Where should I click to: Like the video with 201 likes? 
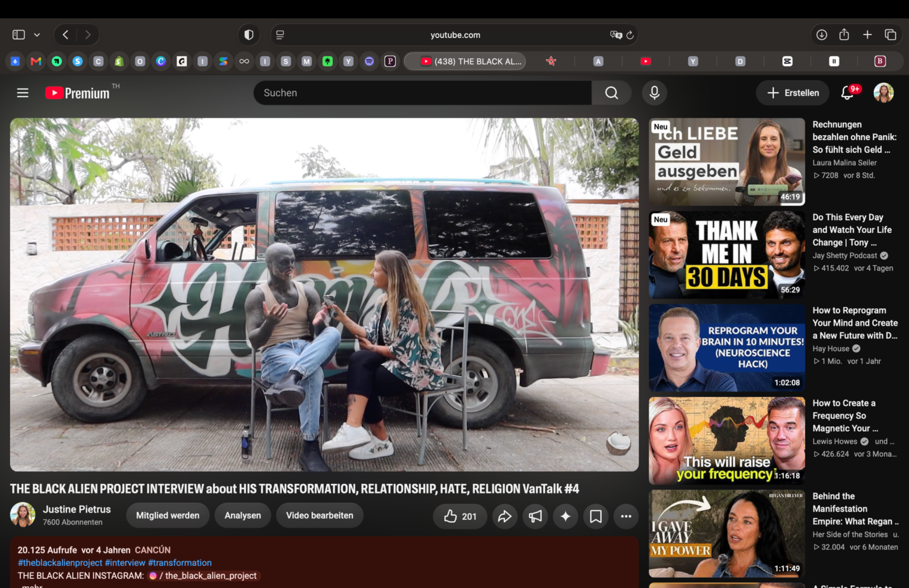pos(460,516)
